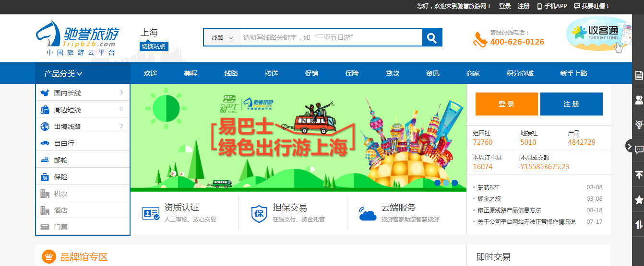Image resolution: width=644 pixels, height=266 pixels.
Task: Click the blue 注册 button
Action: [572, 104]
